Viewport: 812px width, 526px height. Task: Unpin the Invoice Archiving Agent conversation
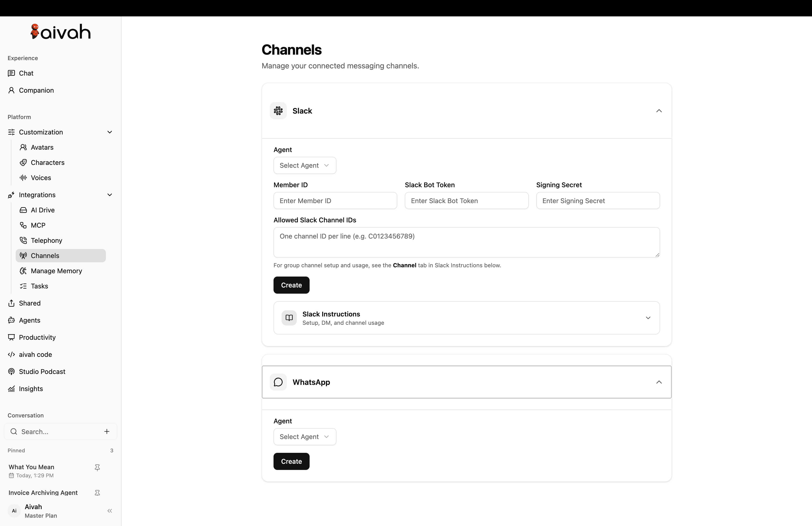point(97,493)
